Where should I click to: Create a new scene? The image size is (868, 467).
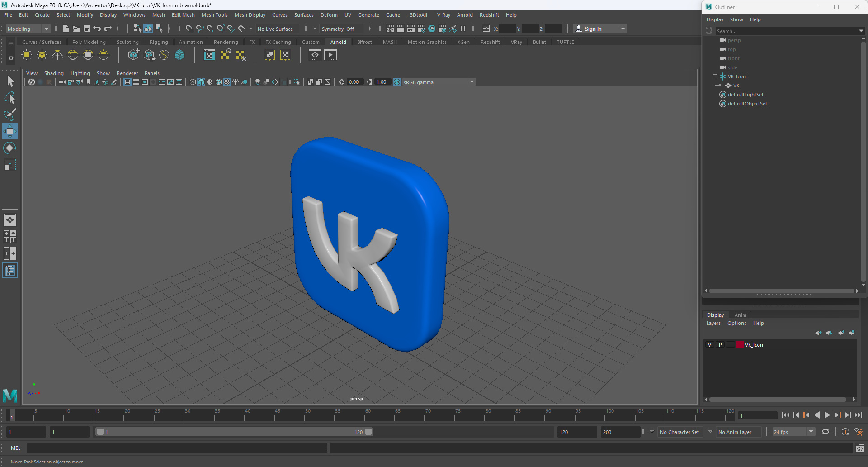coord(66,29)
